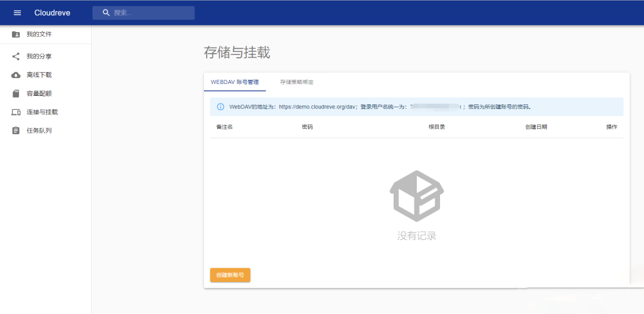Click the 创建新账号 button
The height and width of the screenshot is (314, 644).
(x=230, y=275)
